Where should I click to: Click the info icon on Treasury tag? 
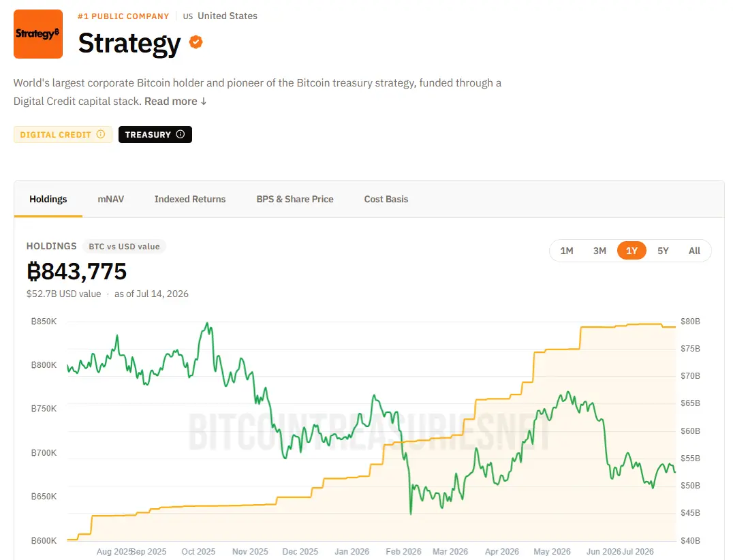pyautogui.click(x=181, y=134)
